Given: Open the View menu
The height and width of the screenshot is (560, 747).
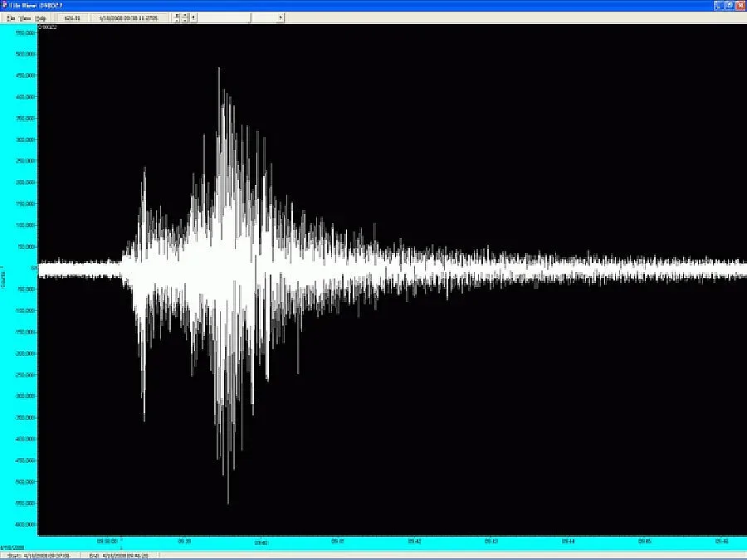Looking at the screenshot, I should point(26,17).
